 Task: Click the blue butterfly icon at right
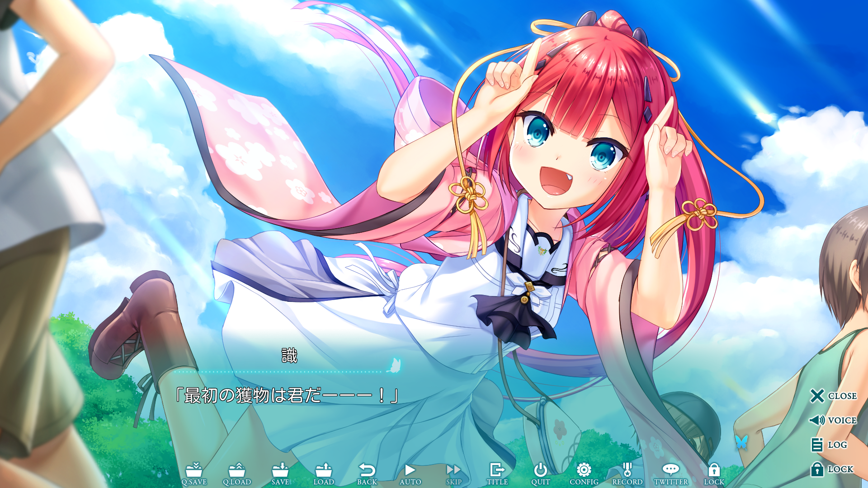click(x=741, y=441)
